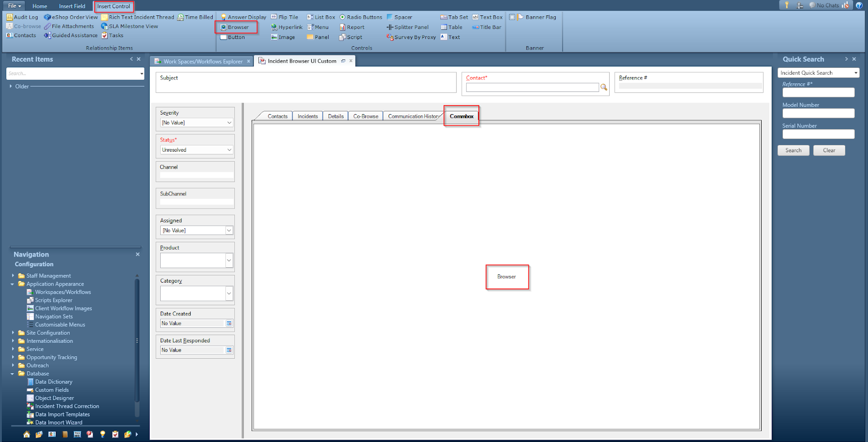Switch to the Home ribbon tab

(x=40, y=6)
